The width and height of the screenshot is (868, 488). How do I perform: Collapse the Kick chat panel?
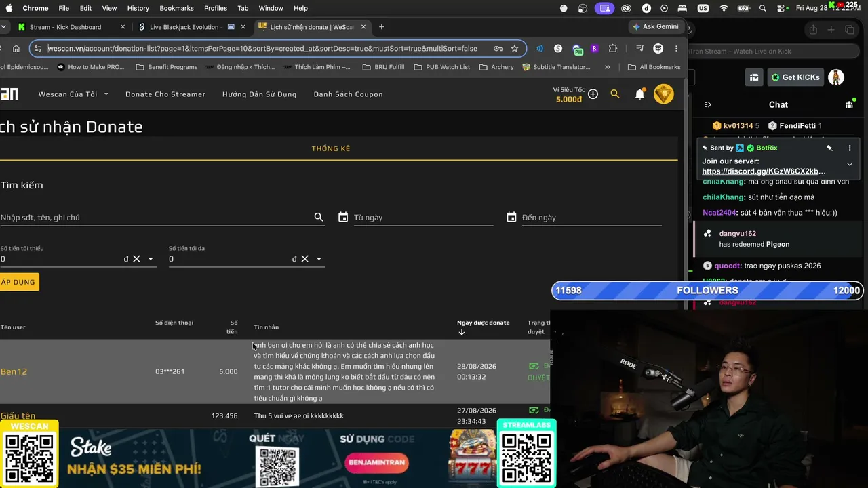(708, 104)
